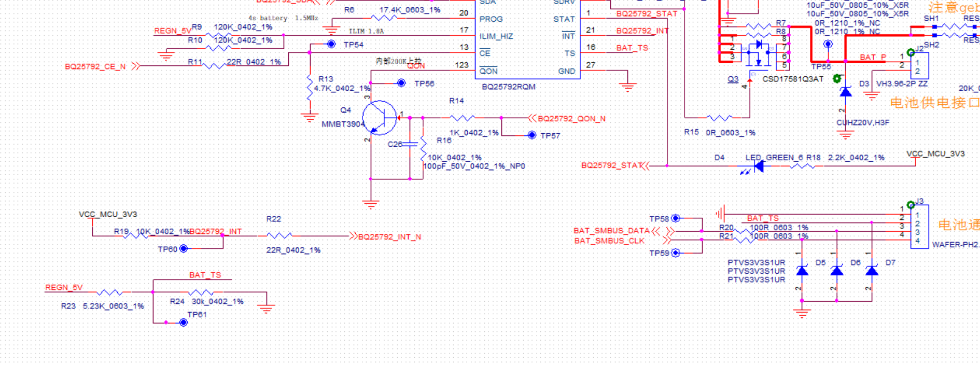
Task: Click the VH3.96-2P ZZ connector label
Action: pos(902,83)
